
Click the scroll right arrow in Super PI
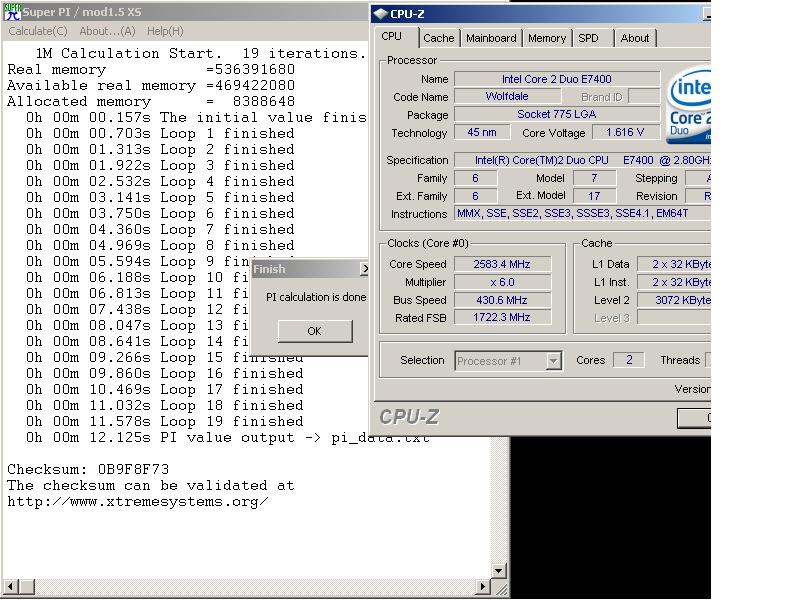[x=483, y=587]
